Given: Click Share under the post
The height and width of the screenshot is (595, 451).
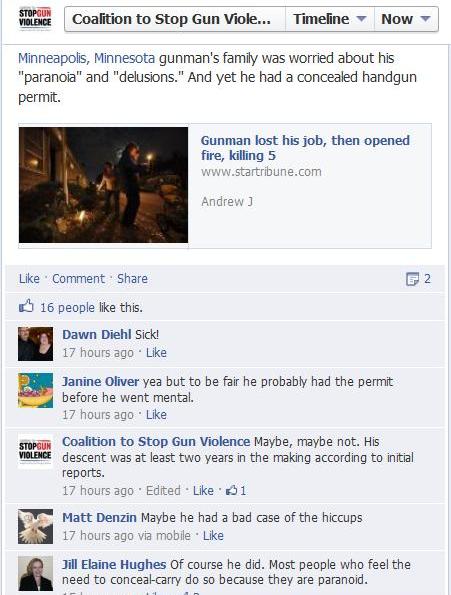Looking at the screenshot, I should [x=132, y=279].
